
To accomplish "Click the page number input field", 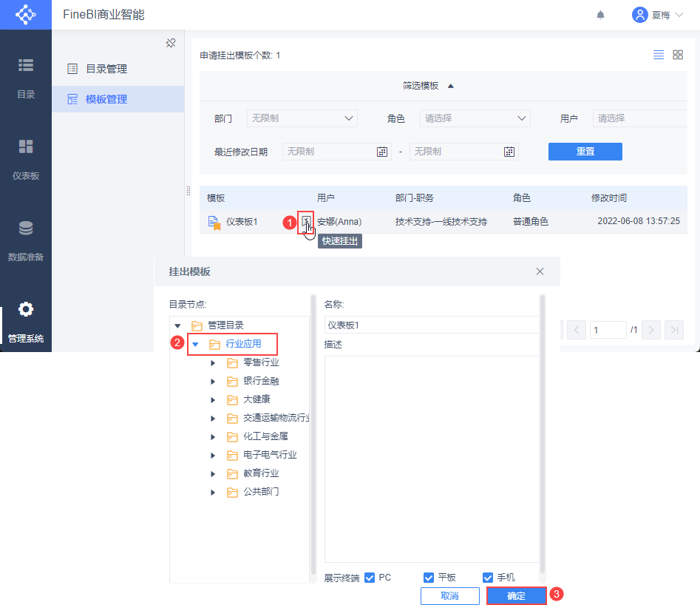I will 608,330.
